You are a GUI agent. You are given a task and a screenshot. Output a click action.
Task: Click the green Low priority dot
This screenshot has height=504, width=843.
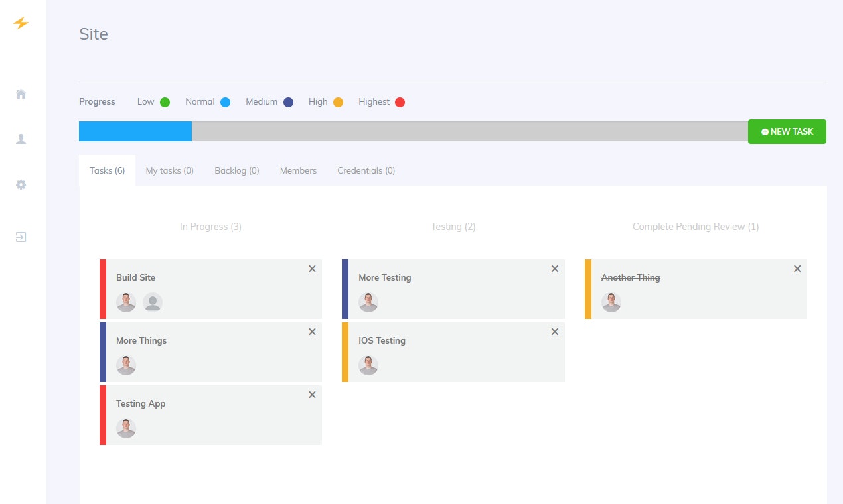click(x=165, y=102)
